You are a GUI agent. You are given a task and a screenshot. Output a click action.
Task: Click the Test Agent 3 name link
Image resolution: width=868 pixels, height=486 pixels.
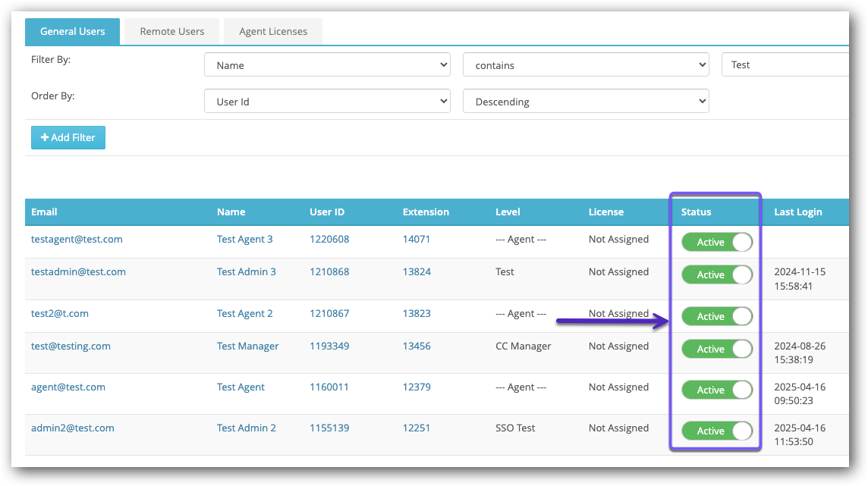pos(244,240)
